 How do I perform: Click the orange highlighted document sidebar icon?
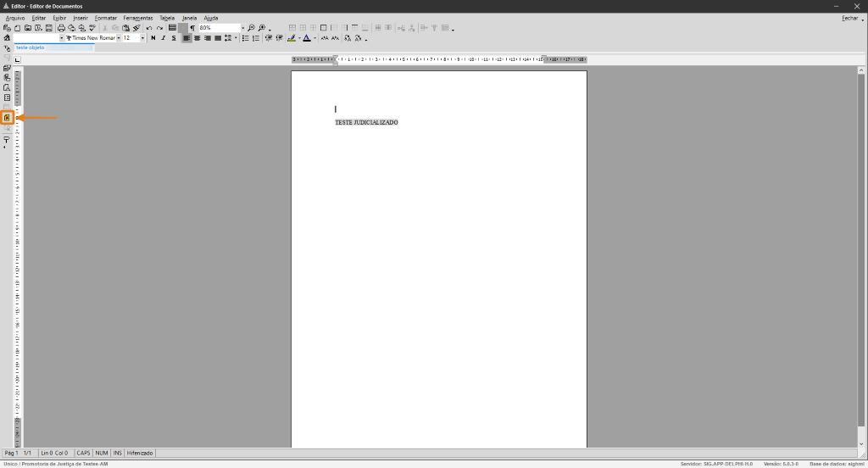click(7, 117)
